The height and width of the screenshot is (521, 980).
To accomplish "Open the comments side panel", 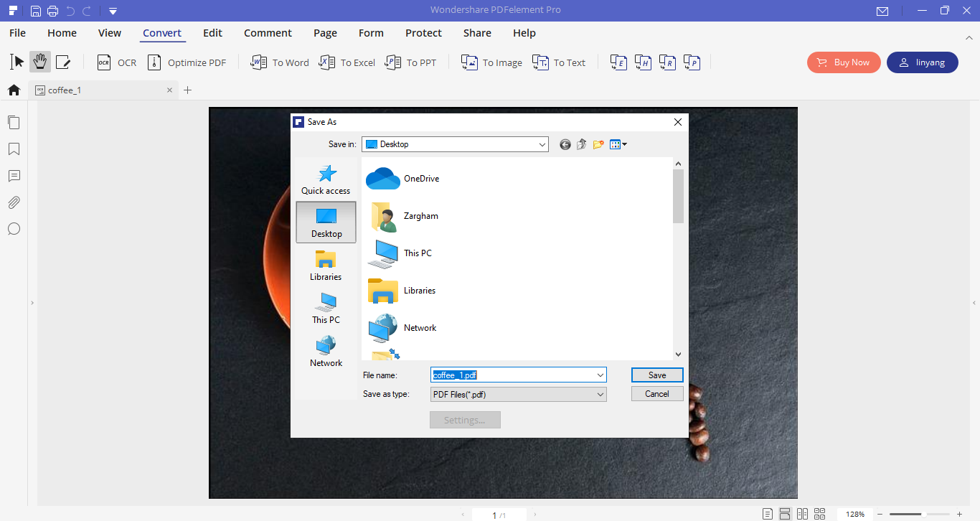I will [x=14, y=176].
